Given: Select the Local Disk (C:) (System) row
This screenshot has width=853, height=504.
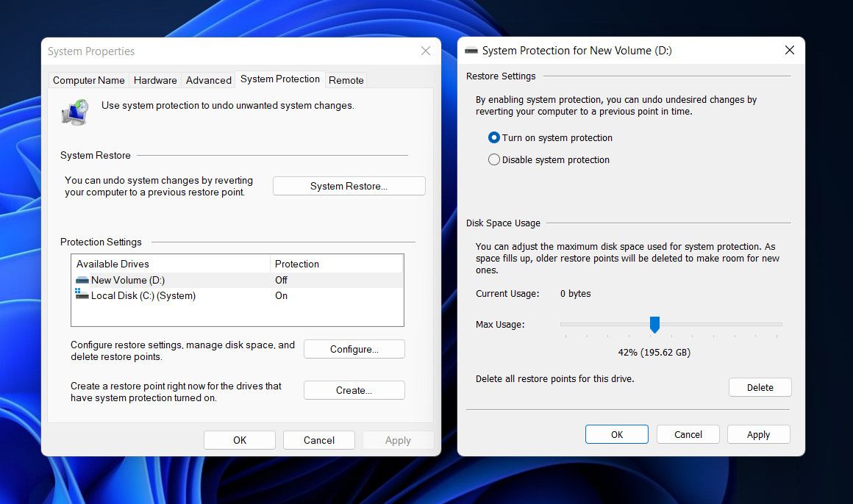Looking at the screenshot, I should [x=238, y=296].
